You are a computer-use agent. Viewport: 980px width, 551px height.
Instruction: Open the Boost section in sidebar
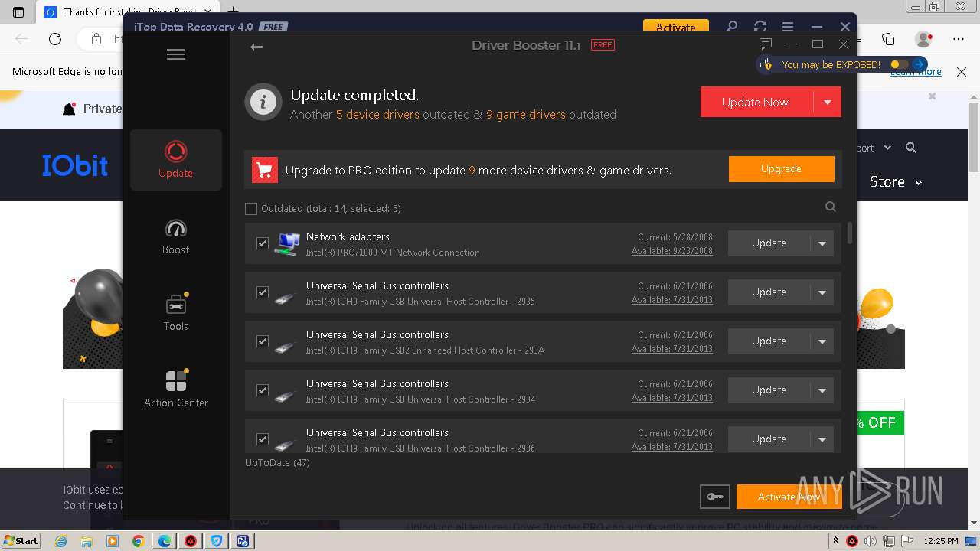(176, 236)
